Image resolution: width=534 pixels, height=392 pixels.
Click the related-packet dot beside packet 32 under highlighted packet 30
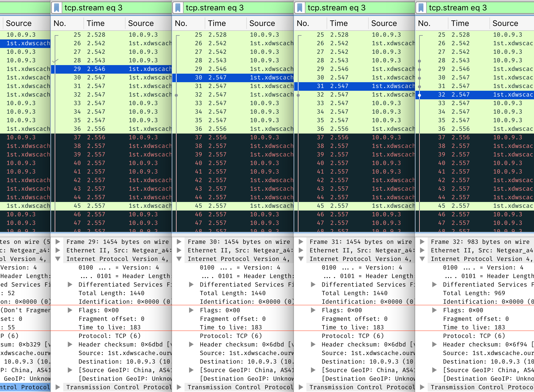click(x=176, y=95)
